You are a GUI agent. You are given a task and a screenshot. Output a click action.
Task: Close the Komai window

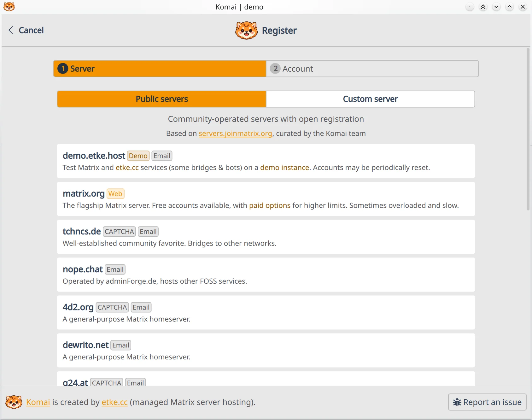click(x=523, y=7)
